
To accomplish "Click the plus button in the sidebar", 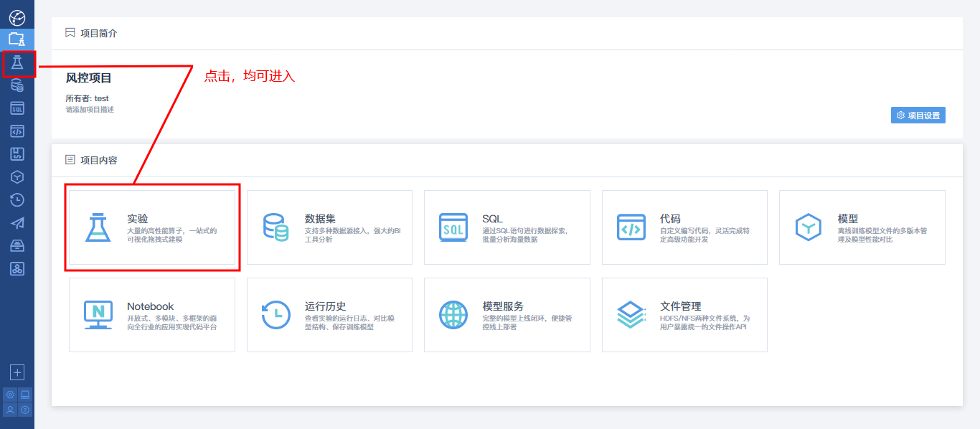I will coord(17,372).
